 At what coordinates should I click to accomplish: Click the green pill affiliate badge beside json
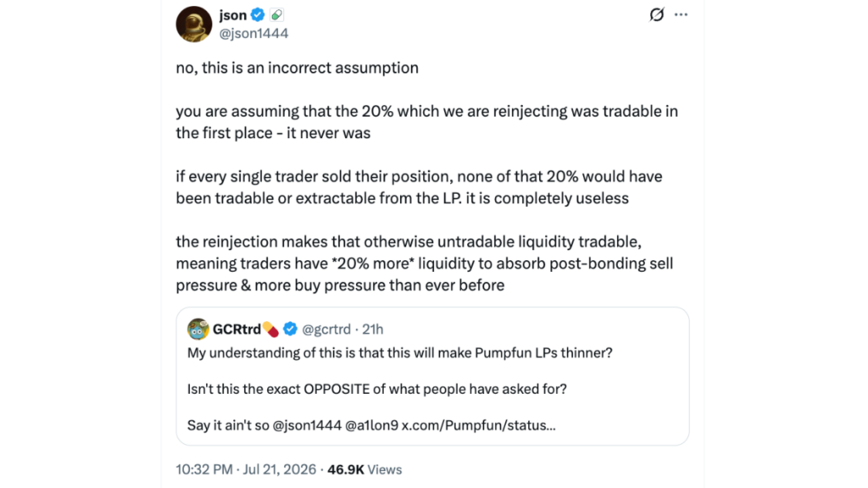(277, 15)
